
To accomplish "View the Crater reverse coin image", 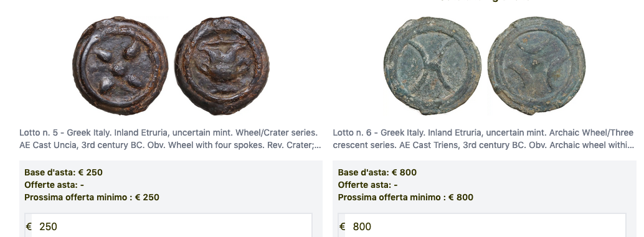I will point(222,65).
